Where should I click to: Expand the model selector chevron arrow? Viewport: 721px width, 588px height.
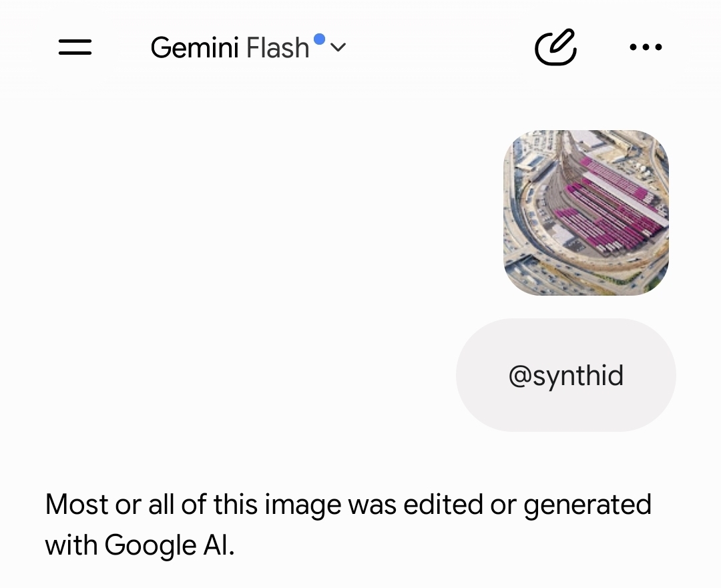tap(338, 47)
